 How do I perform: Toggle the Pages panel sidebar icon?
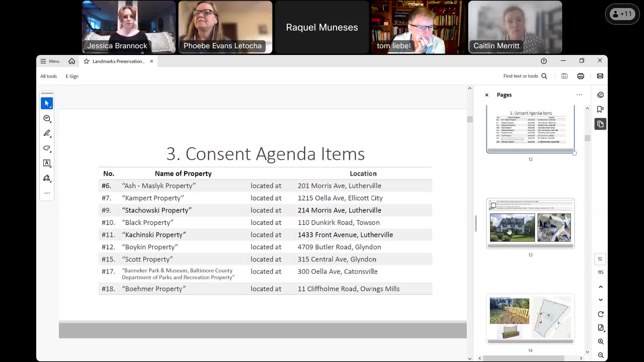tap(600, 124)
